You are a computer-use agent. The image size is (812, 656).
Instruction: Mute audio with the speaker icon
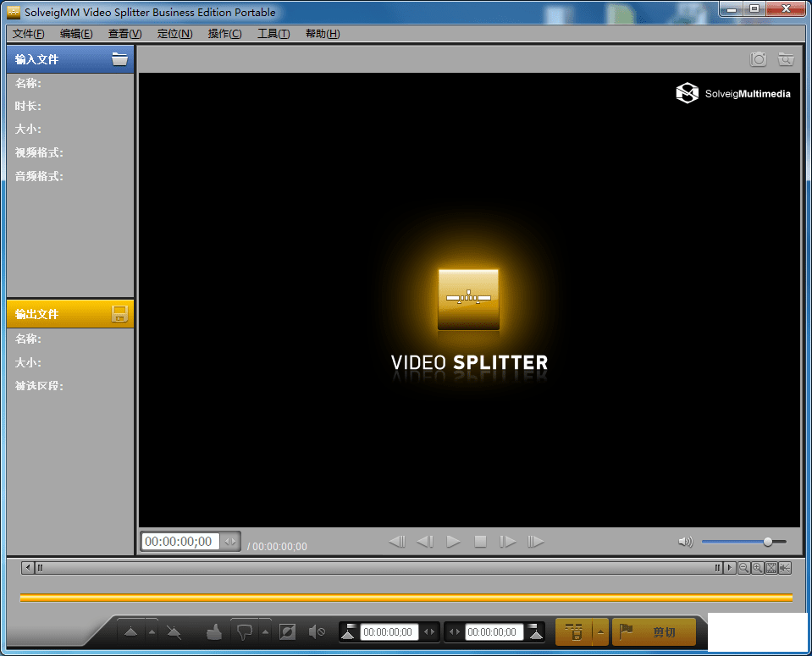685,542
